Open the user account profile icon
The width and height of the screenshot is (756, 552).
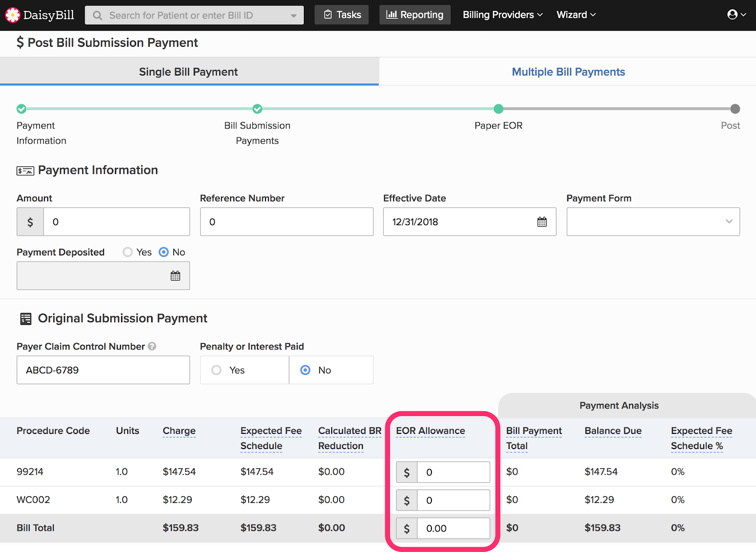(x=732, y=15)
